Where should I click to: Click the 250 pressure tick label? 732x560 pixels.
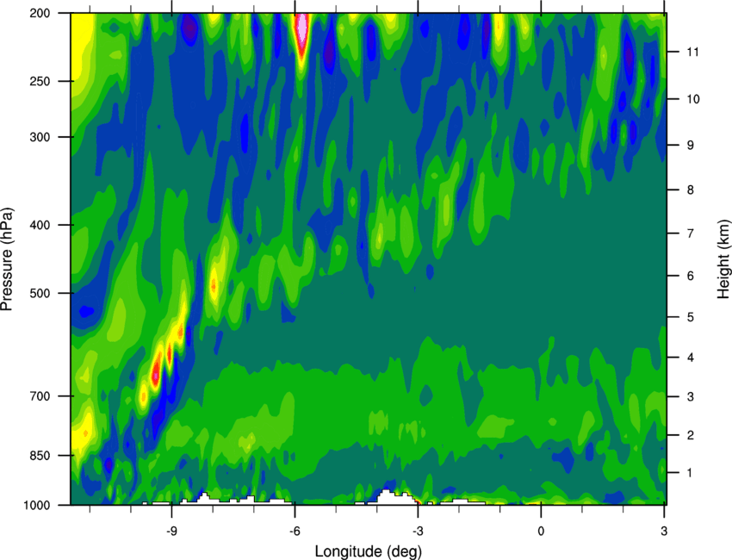(x=40, y=81)
